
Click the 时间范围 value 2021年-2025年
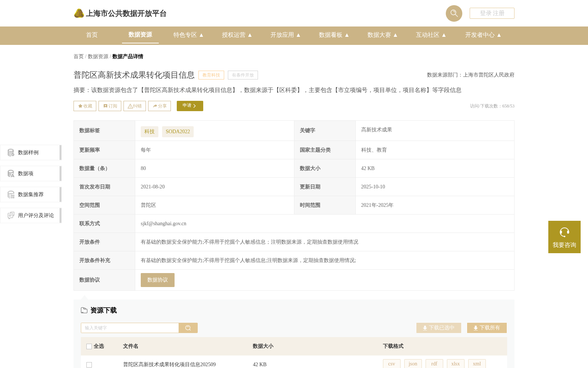(377, 205)
